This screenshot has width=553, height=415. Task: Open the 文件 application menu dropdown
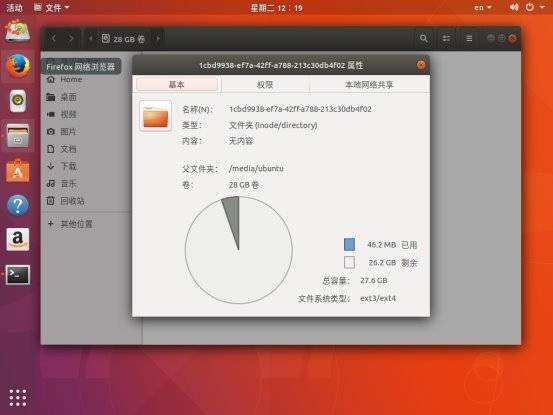(x=51, y=7)
